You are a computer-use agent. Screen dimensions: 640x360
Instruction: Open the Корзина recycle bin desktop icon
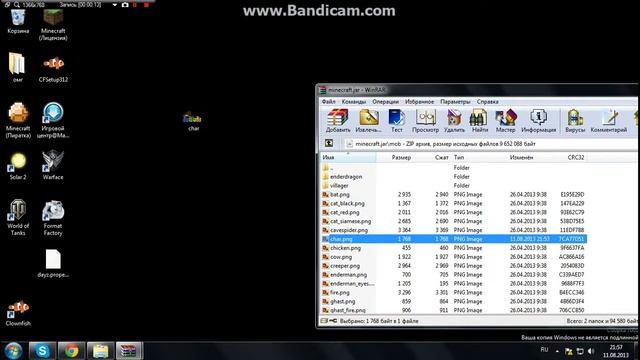[x=18, y=22]
